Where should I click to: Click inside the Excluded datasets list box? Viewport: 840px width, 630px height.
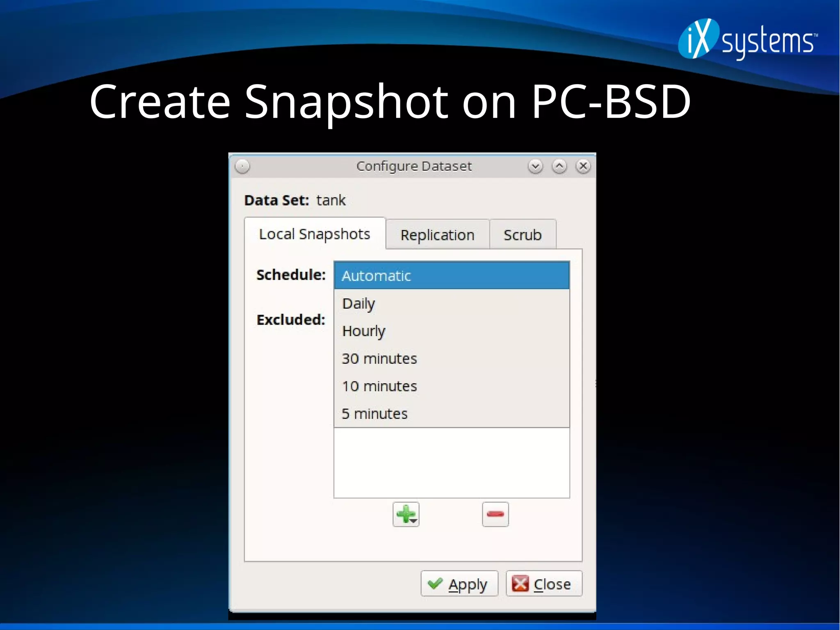452,463
